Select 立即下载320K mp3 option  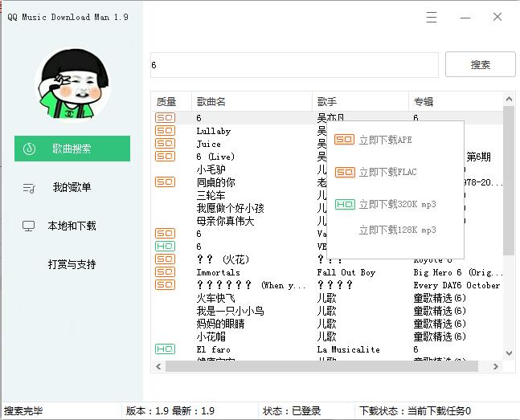click(x=397, y=205)
